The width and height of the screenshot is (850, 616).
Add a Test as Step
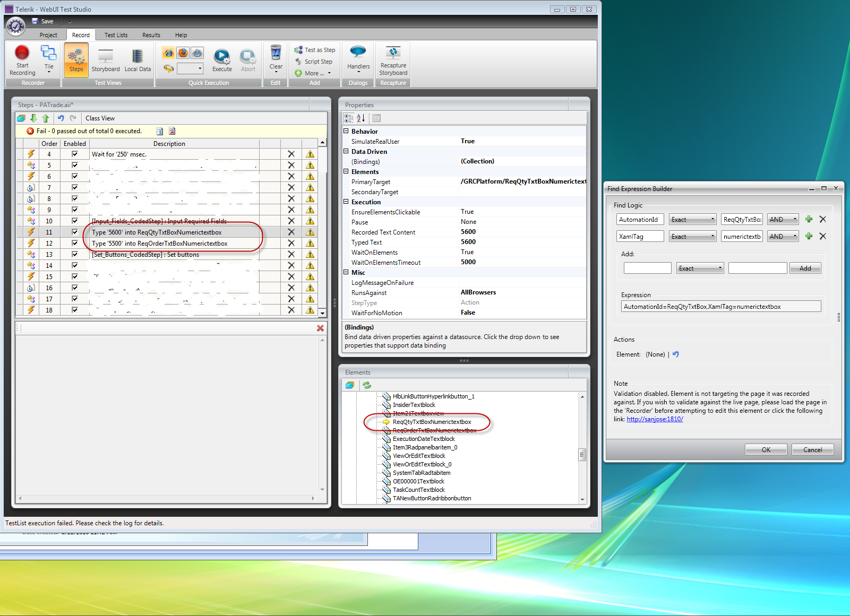pyautogui.click(x=315, y=50)
